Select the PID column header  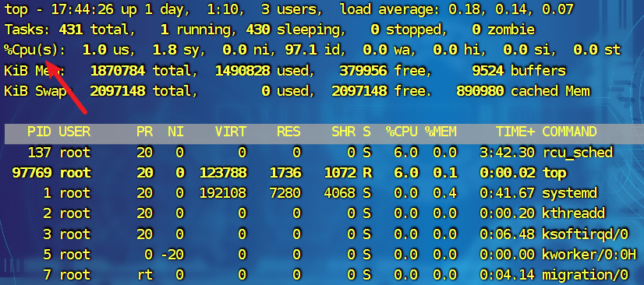coord(39,132)
